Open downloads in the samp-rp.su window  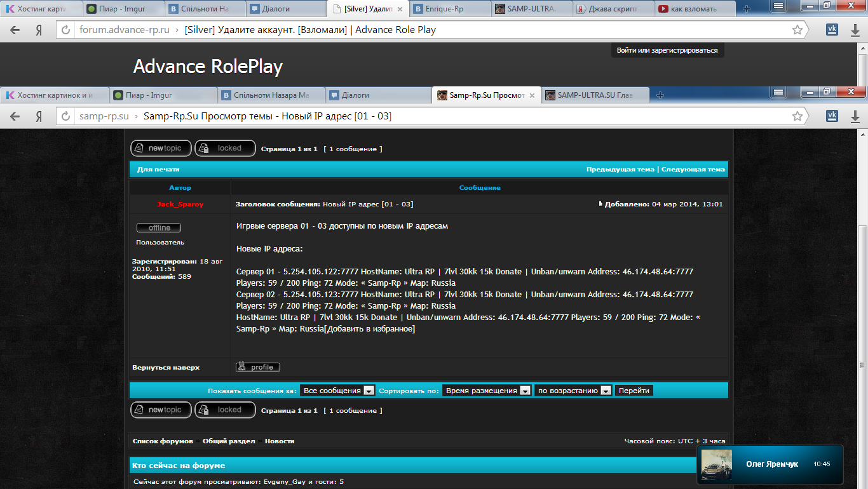(855, 116)
